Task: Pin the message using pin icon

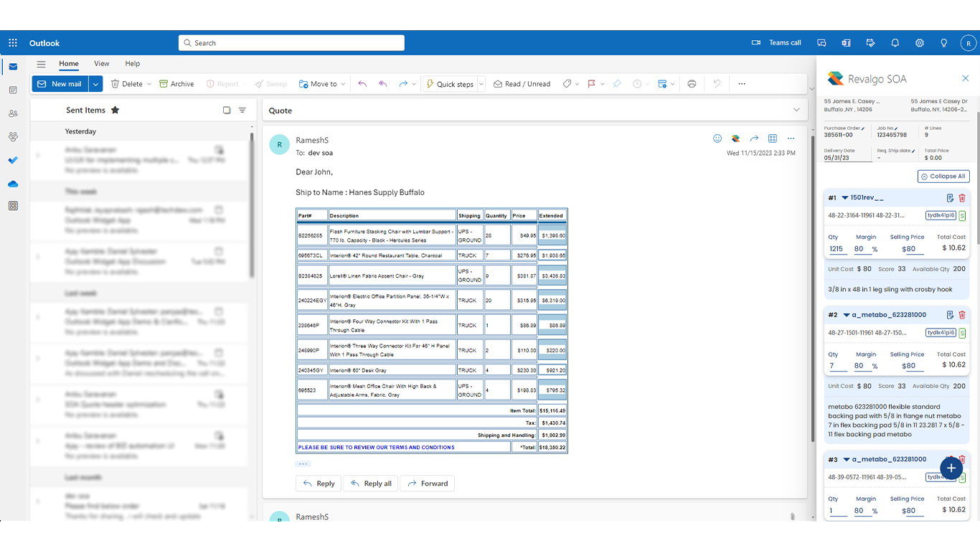Action: click(x=617, y=84)
